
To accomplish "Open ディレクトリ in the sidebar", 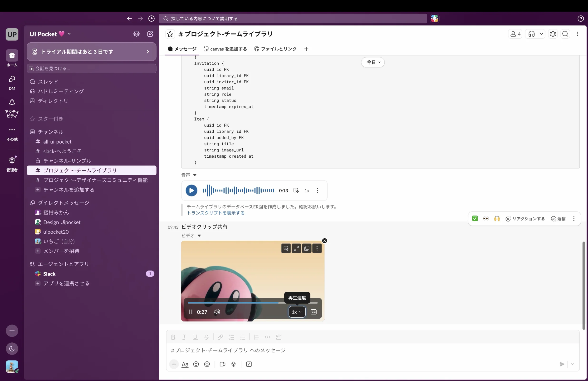I will point(91,101).
